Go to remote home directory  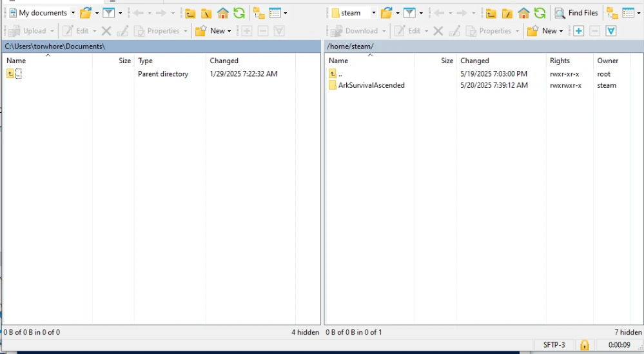[523, 13]
